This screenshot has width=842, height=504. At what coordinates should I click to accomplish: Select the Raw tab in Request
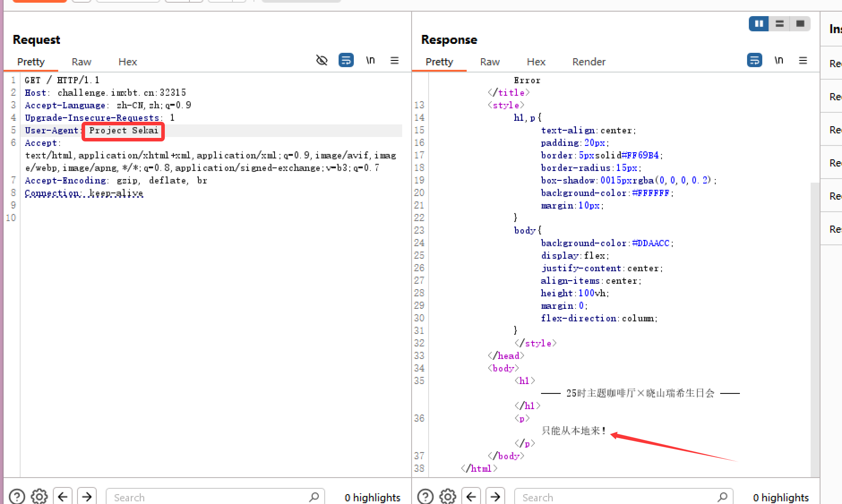click(81, 62)
